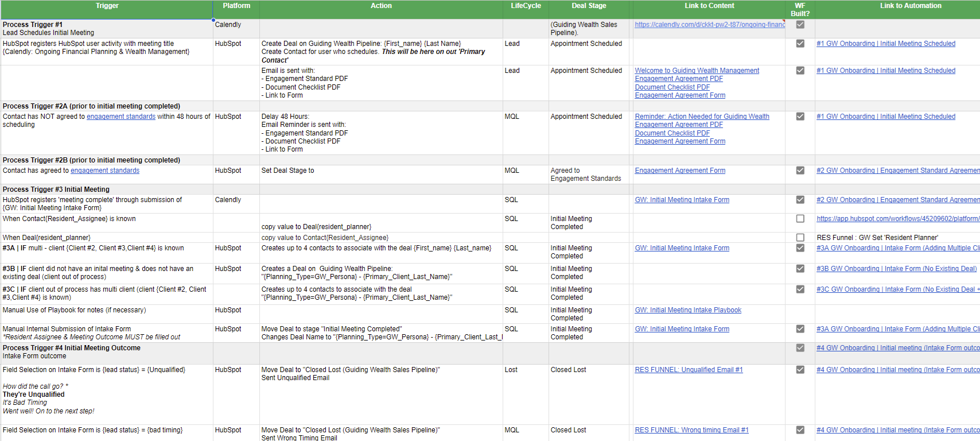The height and width of the screenshot is (441, 980).
Task: Select 'Process Trigger #2B' section cell
Action: tap(107, 160)
